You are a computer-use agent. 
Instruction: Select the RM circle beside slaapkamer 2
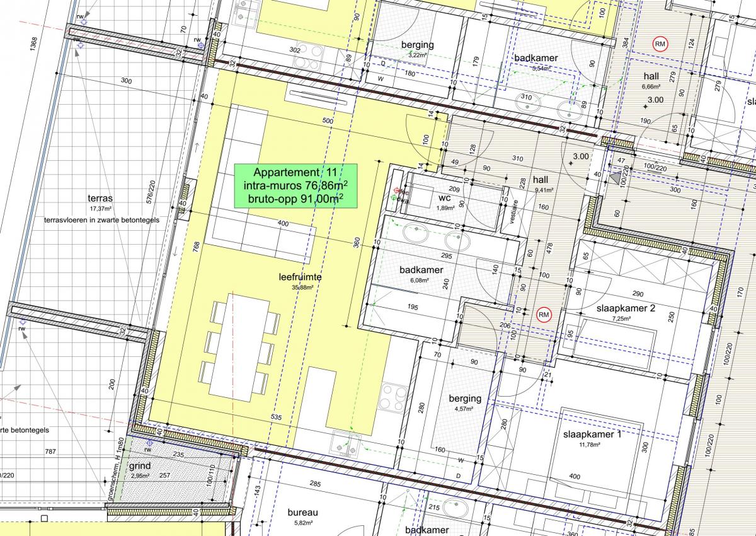point(543,314)
